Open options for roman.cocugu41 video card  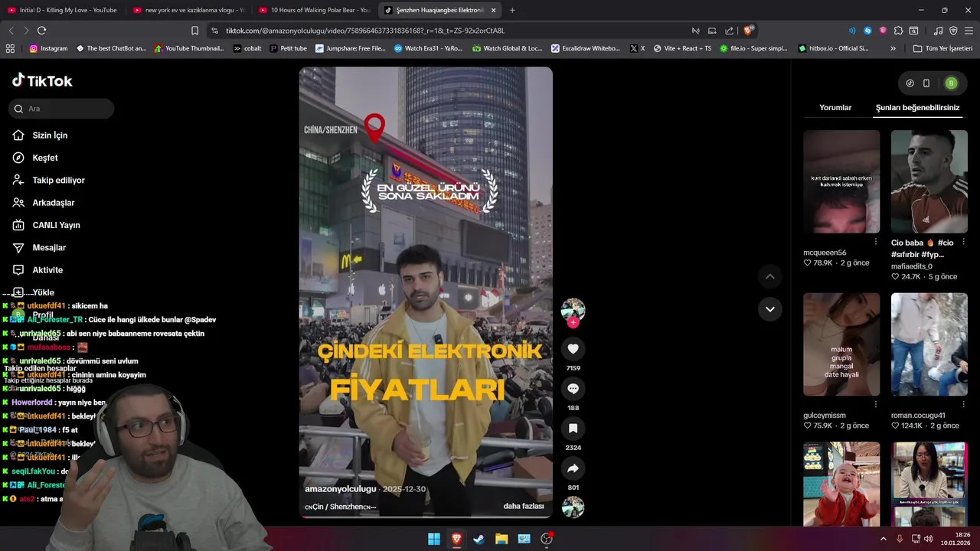pyautogui.click(x=963, y=405)
